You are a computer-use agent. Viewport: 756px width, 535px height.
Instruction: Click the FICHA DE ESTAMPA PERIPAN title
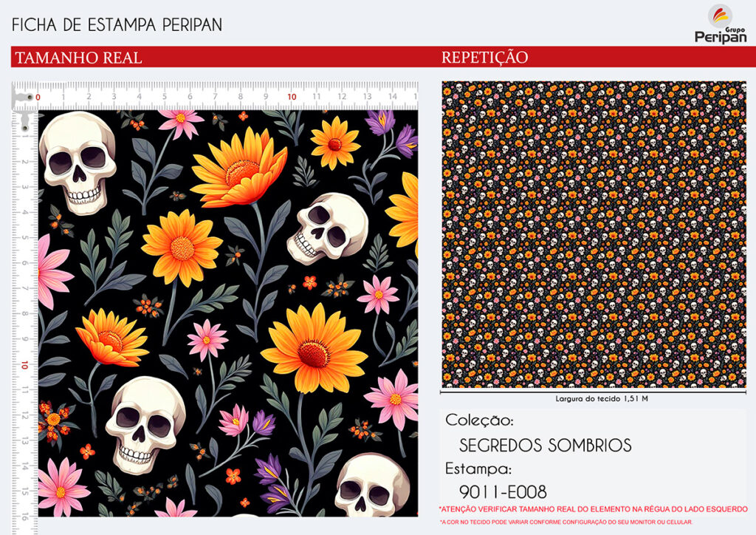117,24
